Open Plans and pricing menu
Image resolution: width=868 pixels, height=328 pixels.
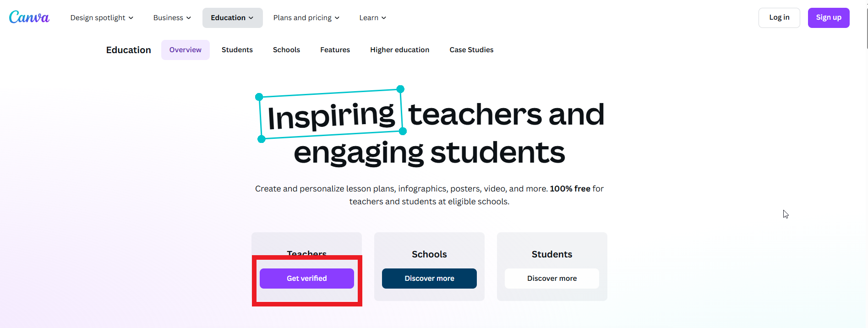(x=306, y=18)
